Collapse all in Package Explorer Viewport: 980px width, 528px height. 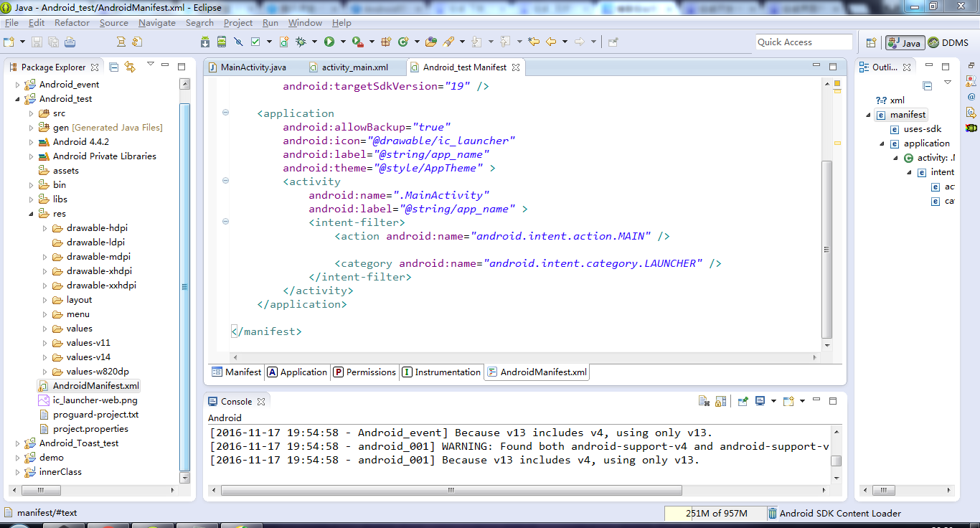coord(113,67)
